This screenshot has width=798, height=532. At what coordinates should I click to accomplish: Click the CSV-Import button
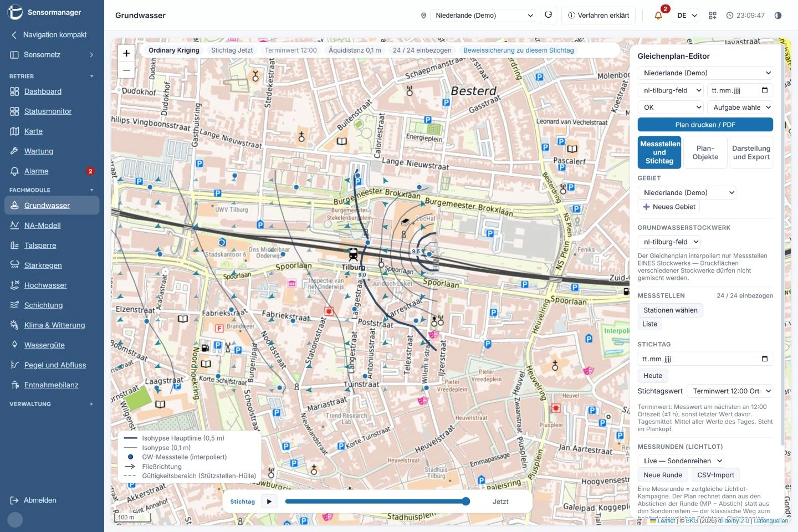(715, 475)
